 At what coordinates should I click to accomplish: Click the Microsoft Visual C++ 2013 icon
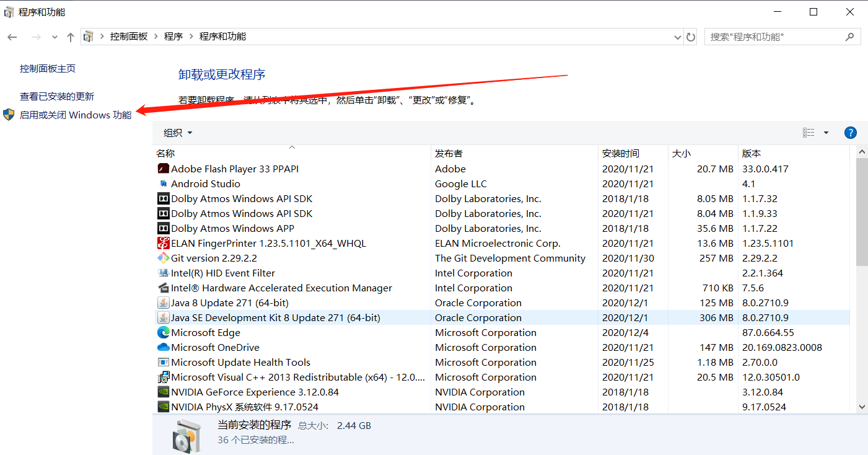tap(163, 377)
